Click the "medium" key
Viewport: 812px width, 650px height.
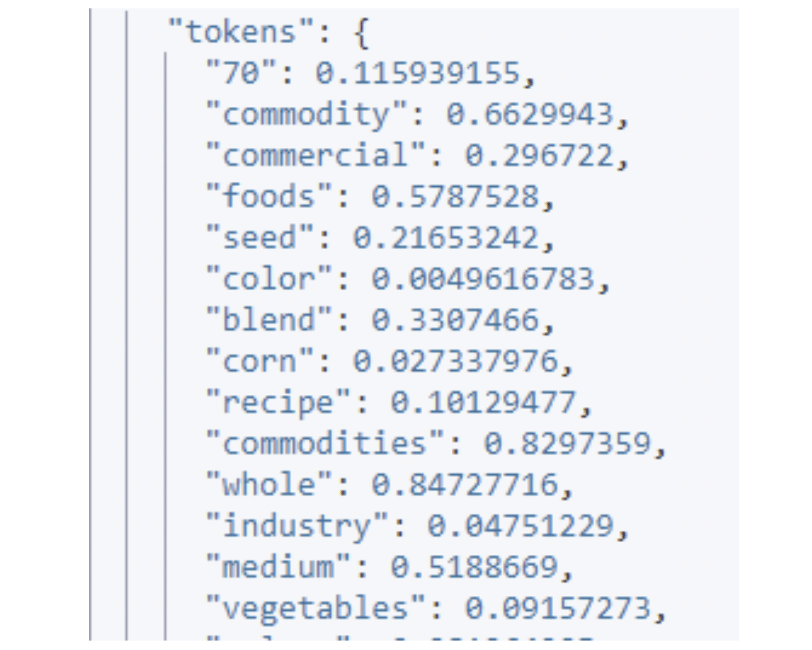(278, 566)
